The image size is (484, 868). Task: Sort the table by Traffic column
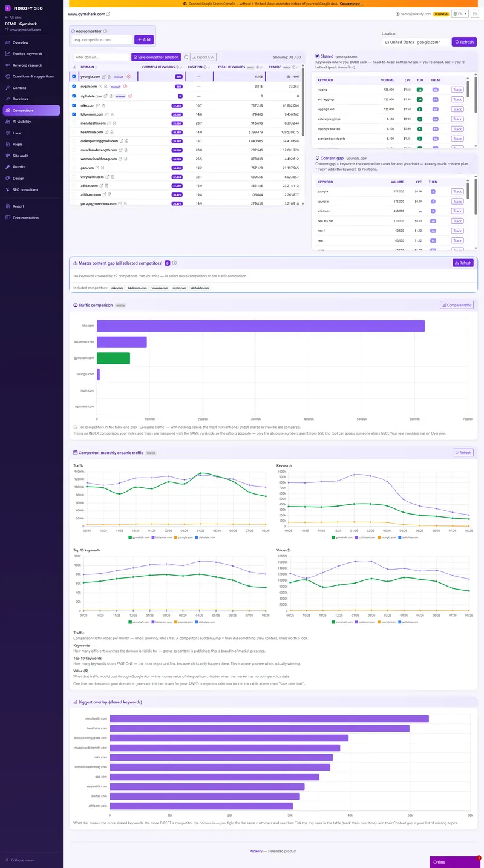(275, 67)
